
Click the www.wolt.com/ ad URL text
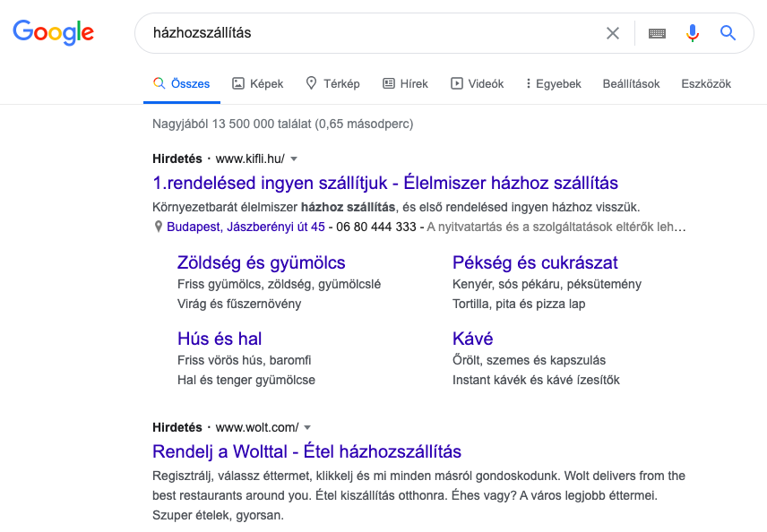point(257,427)
